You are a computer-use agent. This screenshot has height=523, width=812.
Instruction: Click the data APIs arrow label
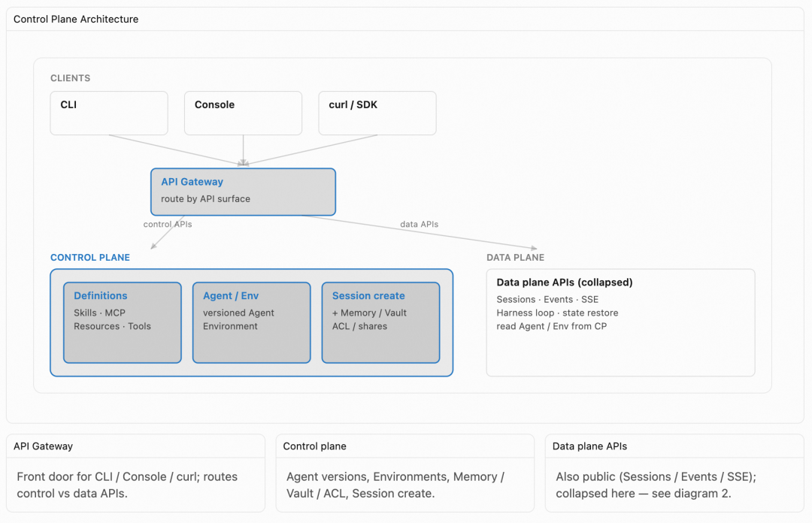pos(419,224)
